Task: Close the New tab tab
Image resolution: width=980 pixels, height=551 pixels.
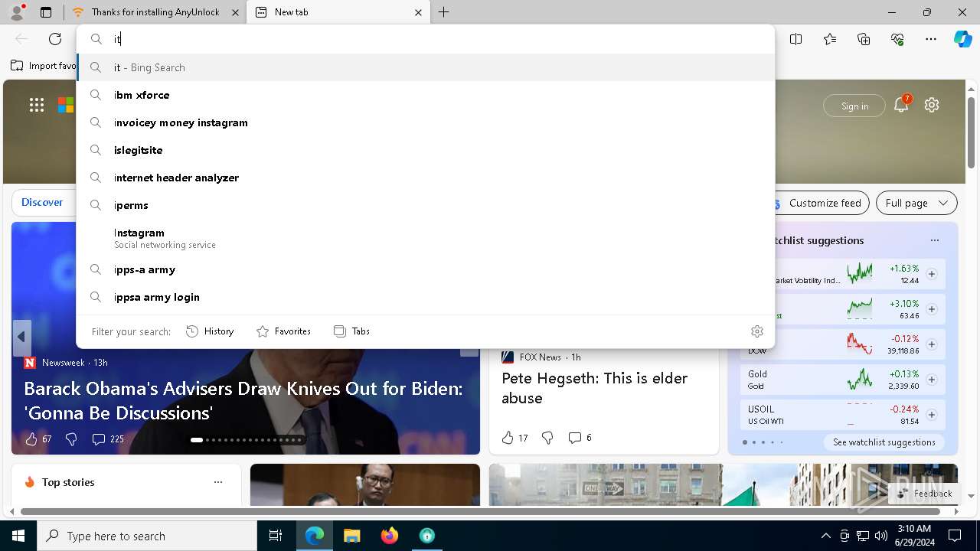Action: tap(418, 12)
